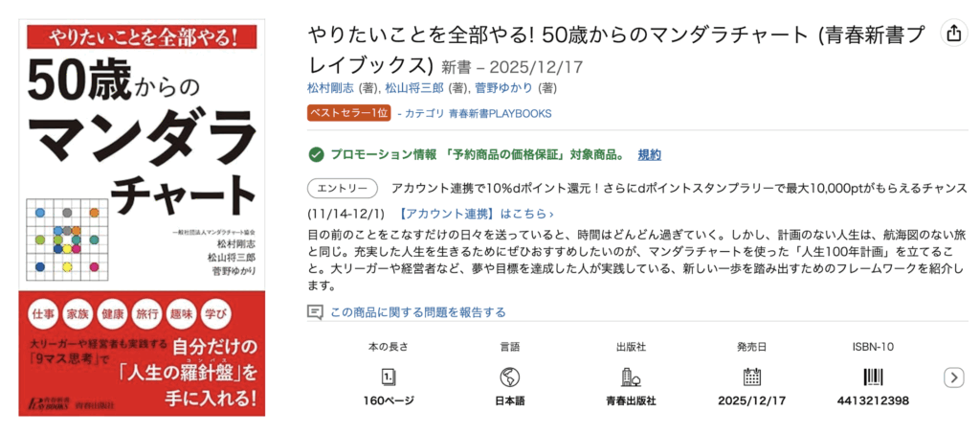The image size is (980, 434).
Task: Click the share icon at top right
Action: pos(953,33)
